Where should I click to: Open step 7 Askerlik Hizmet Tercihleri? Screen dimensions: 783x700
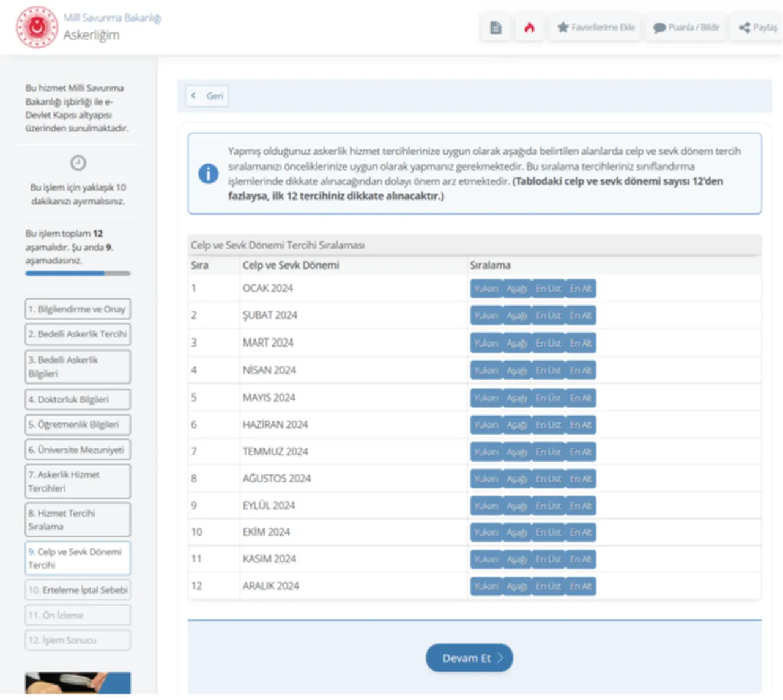pos(78,481)
